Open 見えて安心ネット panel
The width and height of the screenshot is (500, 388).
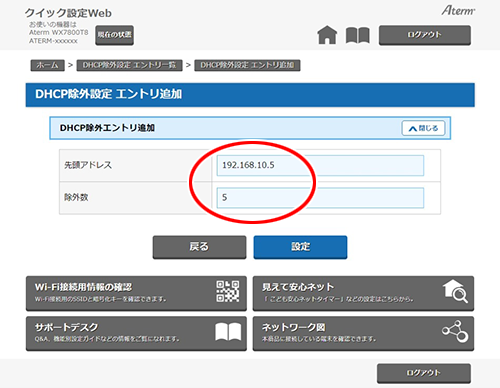click(363, 293)
